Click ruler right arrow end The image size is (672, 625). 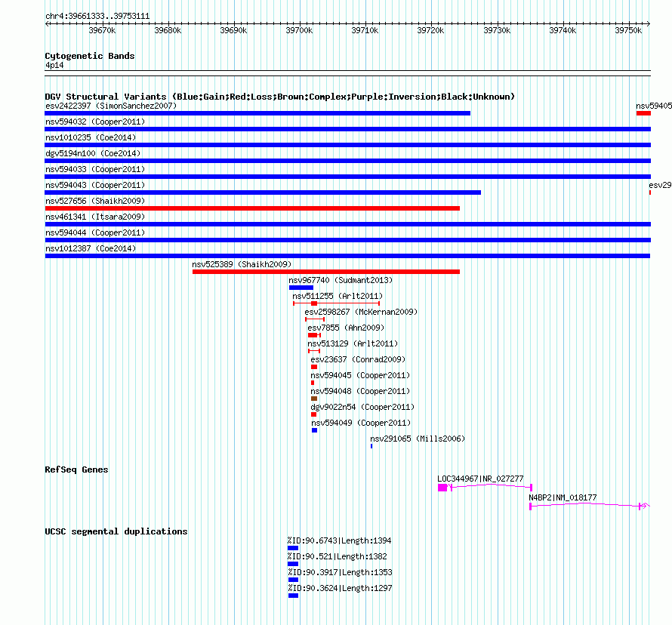(x=649, y=24)
